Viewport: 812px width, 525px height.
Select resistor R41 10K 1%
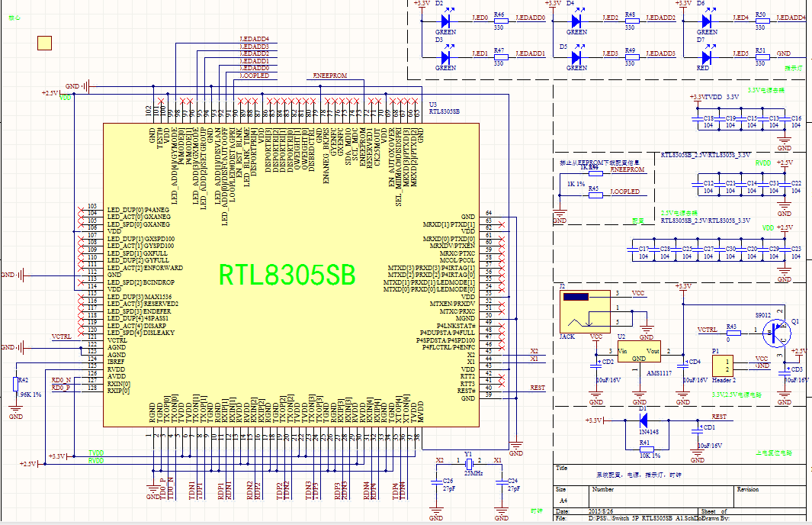[645, 449]
